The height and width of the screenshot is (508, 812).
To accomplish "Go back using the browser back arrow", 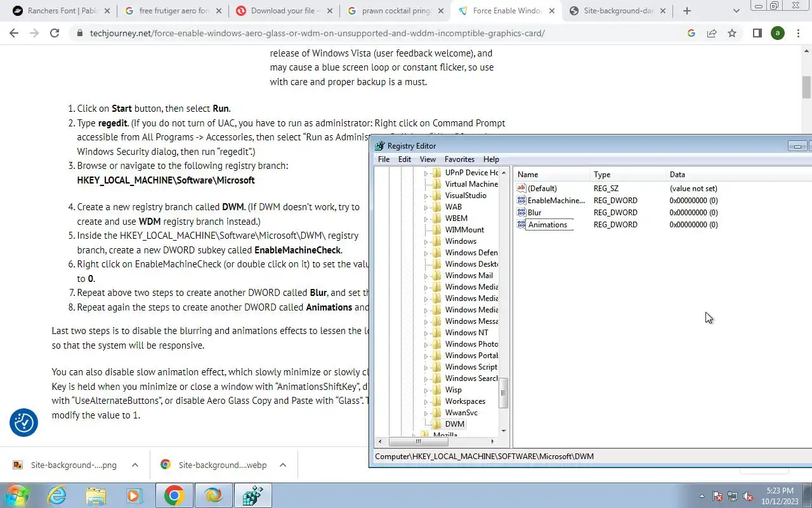I will click(14, 33).
